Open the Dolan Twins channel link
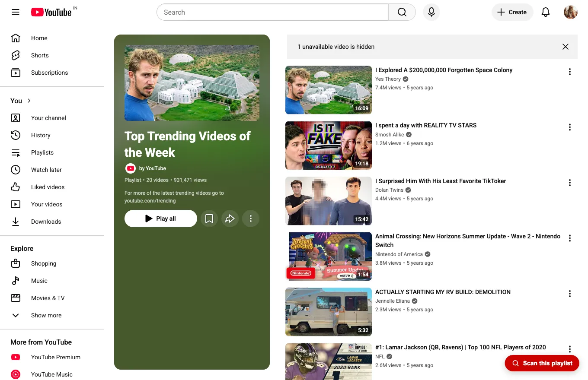 coord(389,190)
